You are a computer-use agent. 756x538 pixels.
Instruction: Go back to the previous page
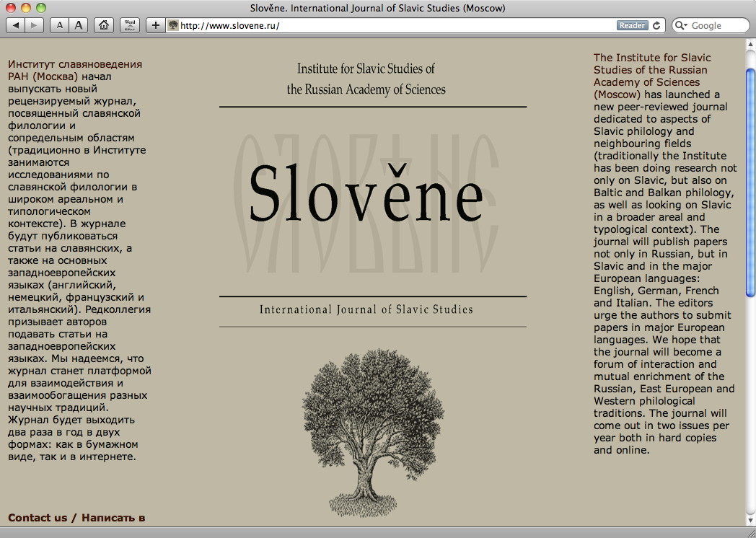pyautogui.click(x=15, y=25)
